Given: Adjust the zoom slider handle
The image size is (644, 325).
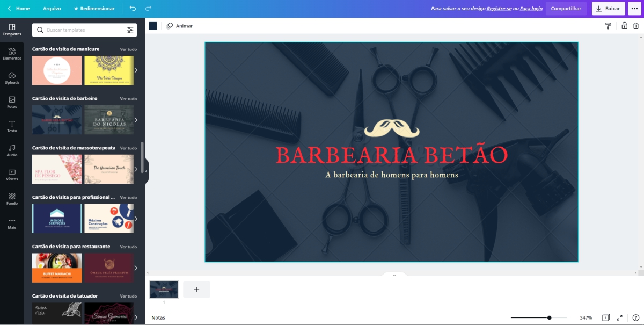Looking at the screenshot, I should point(550,317).
